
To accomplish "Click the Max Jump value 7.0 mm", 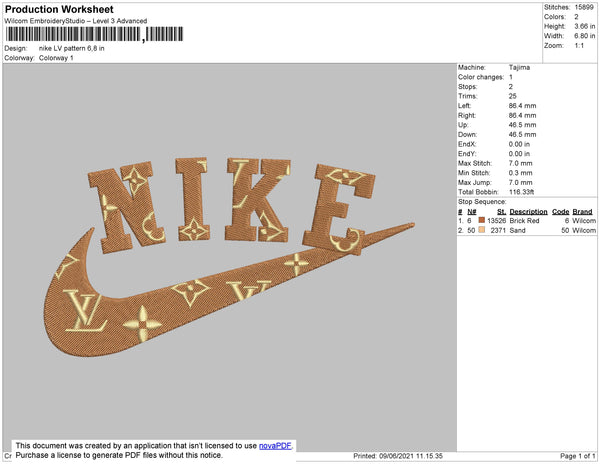I will (520, 182).
